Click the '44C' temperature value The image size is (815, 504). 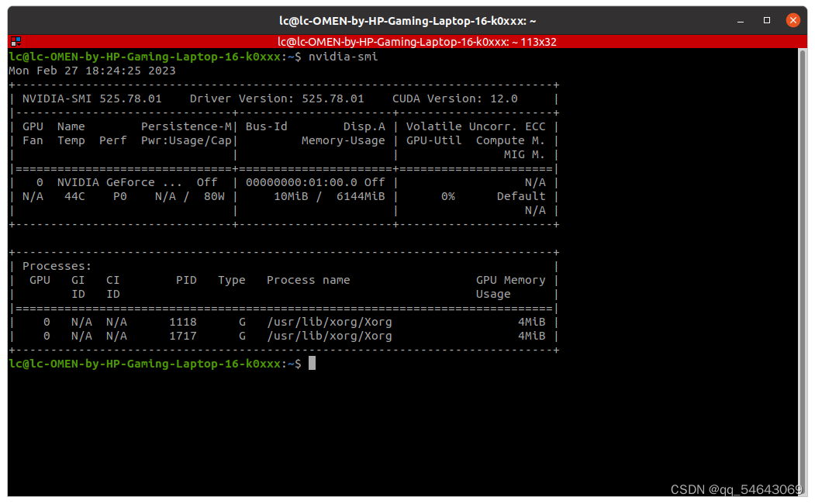[x=74, y=196]
